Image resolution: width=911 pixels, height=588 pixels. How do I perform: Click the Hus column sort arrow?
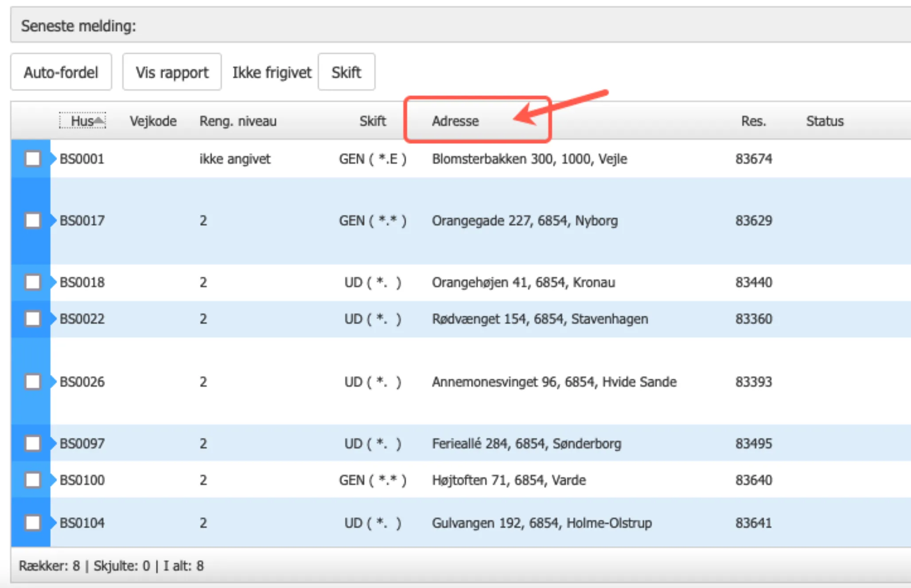click(99, 120)
